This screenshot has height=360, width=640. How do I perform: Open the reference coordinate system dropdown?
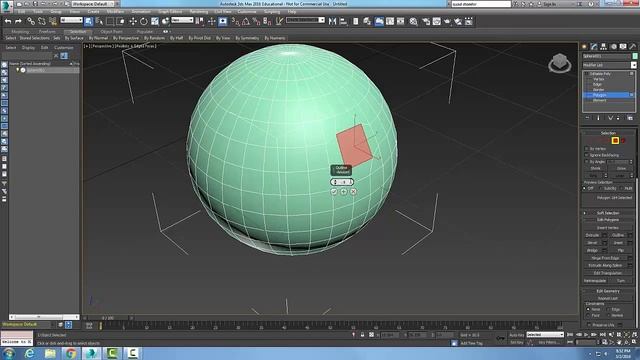coord(182,20)
